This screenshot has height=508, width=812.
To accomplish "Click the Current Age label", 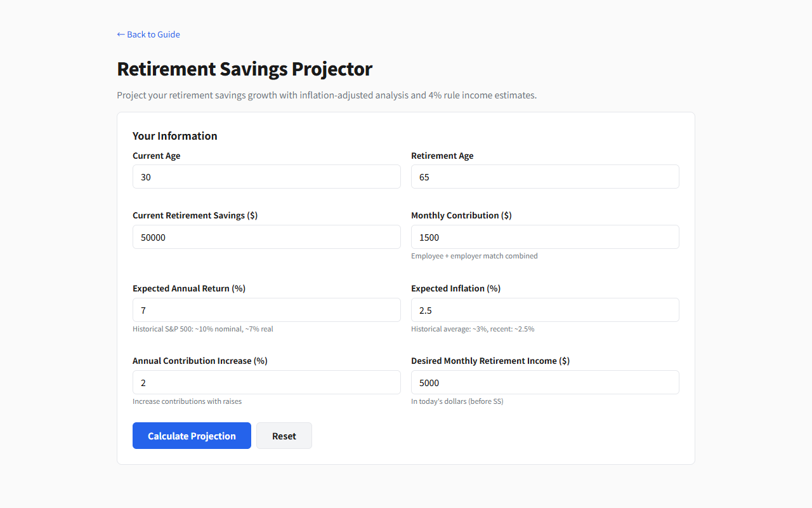I will [x=156, y=156].
